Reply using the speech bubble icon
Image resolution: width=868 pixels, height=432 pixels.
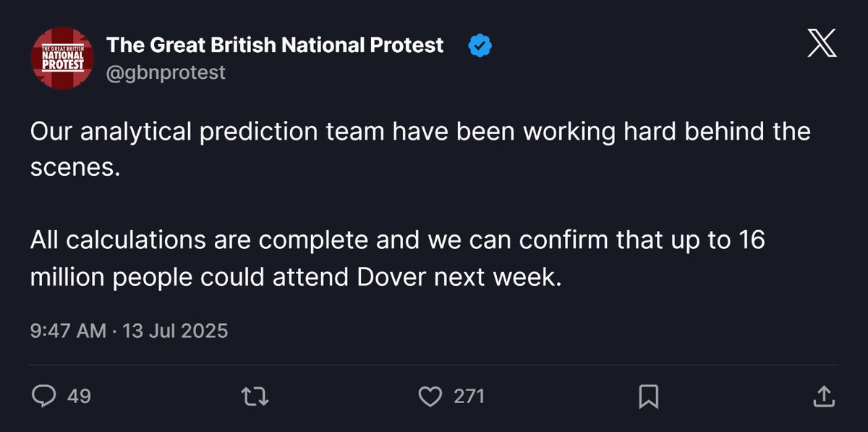(43, 396)
